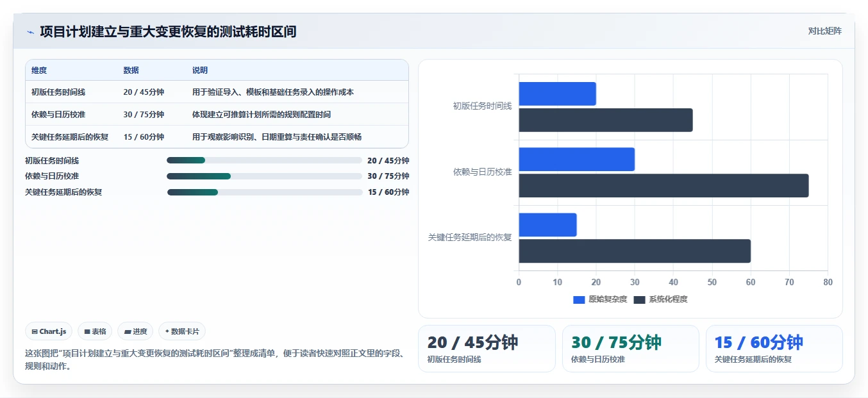The image size is (868, 398).
Task: Click the 关键任务延期后的恢复 progress bar
Action: click(264, 192)
